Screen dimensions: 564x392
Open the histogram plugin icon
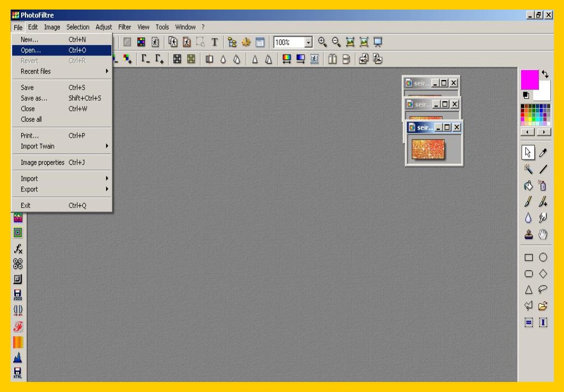[x=18, y=358]
